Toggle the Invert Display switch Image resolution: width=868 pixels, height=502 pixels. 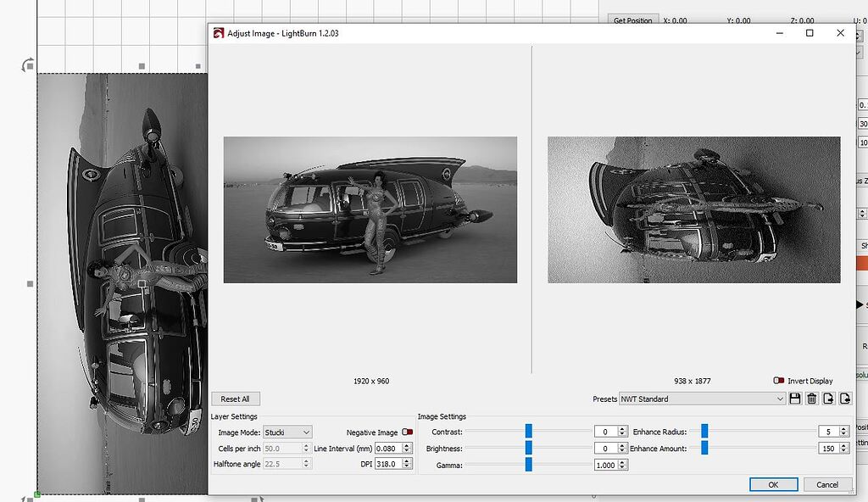click(x=778, y=381)
